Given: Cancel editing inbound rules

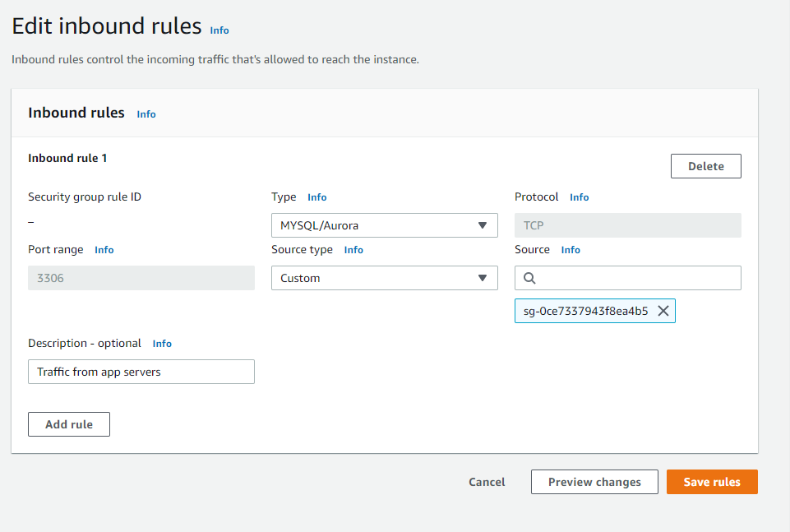Looking at the screenshot, I should [x=487, y=482].
